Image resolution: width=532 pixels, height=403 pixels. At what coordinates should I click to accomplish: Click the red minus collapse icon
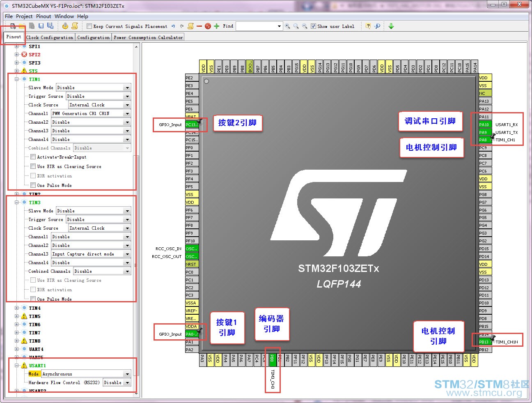pos(199,26)
